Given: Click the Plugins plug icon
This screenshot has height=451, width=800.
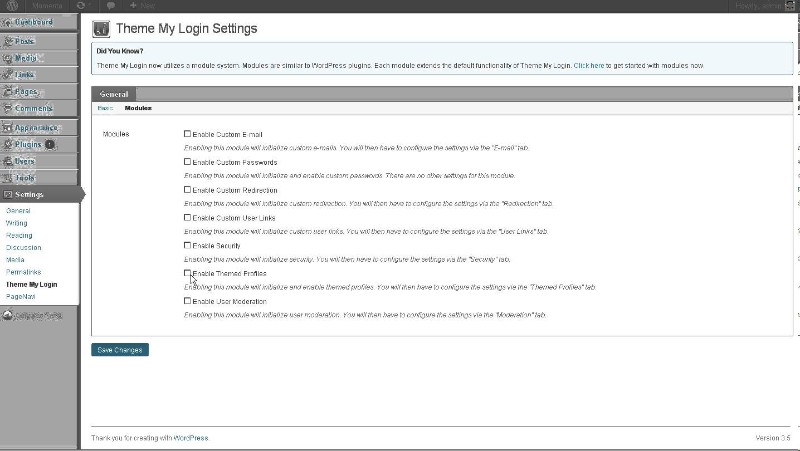Looking at the screenshot, I should (7, 144).
